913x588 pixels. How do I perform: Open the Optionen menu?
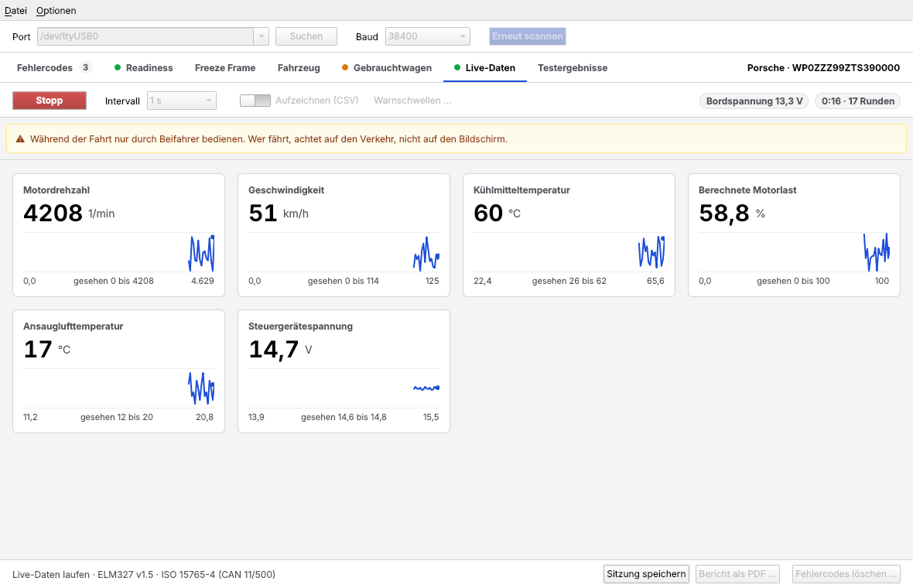click(x=56, y=11)
